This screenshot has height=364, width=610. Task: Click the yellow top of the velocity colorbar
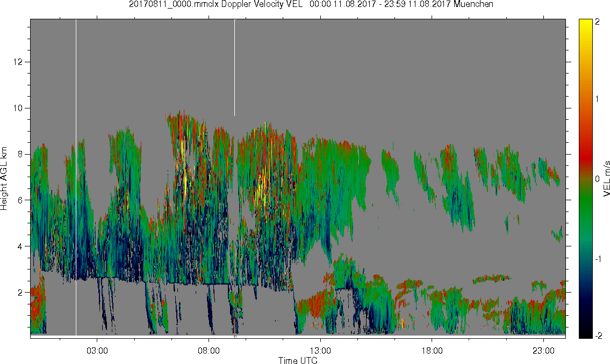(x=585, y=22)
